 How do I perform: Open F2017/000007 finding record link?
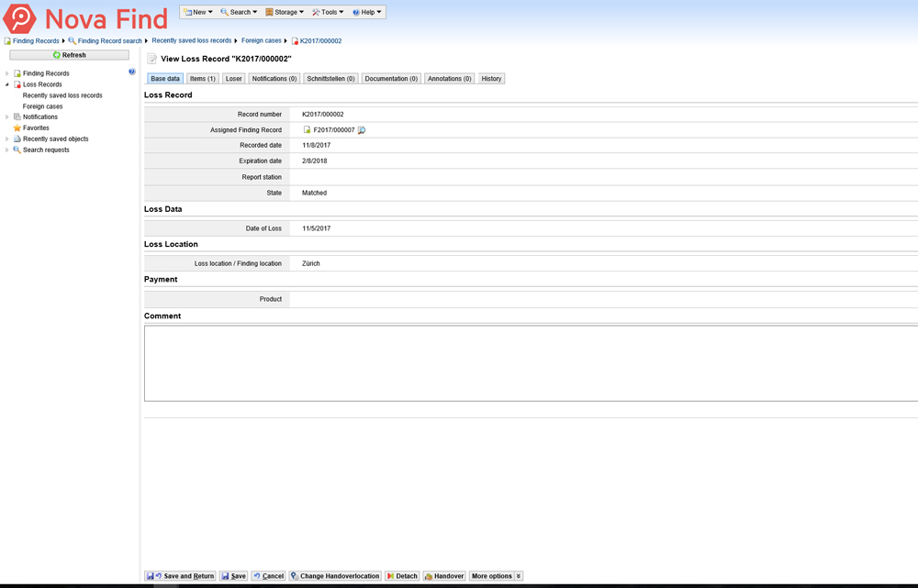333,130
